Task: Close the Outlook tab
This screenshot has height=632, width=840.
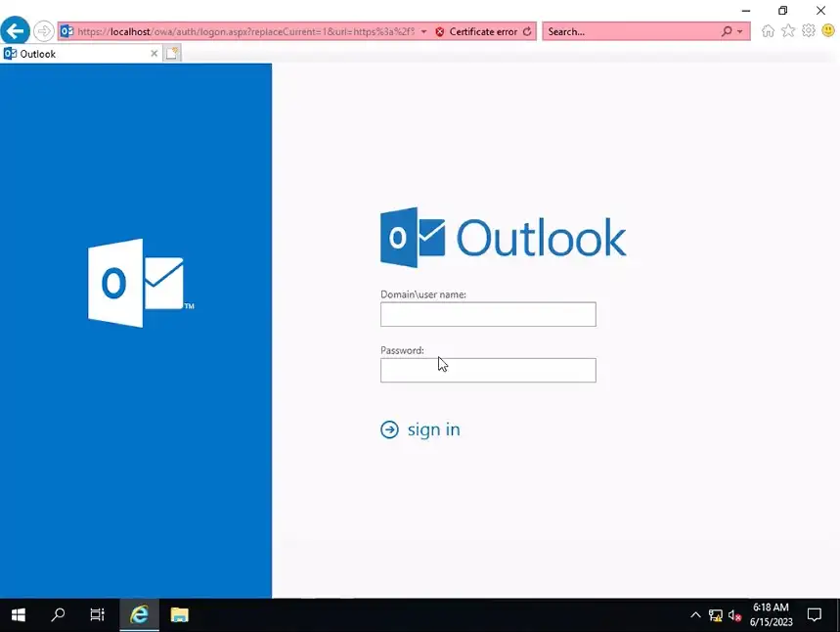Action: pyautogui.click(x=154, y=54)
